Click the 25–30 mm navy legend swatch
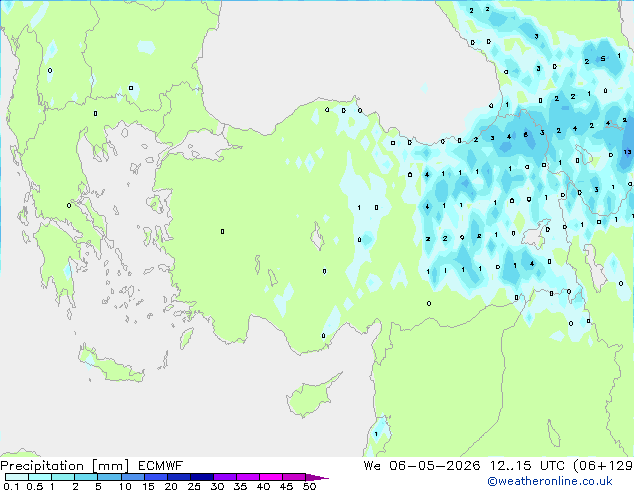Image resolution: width=634 pixels, height=490 pixels. click(202, 477)
